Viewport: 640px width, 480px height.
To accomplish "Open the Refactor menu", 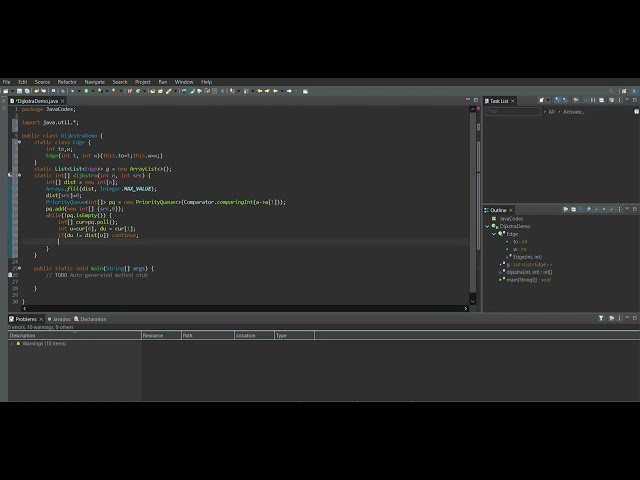I will click(x=67, y=82).
